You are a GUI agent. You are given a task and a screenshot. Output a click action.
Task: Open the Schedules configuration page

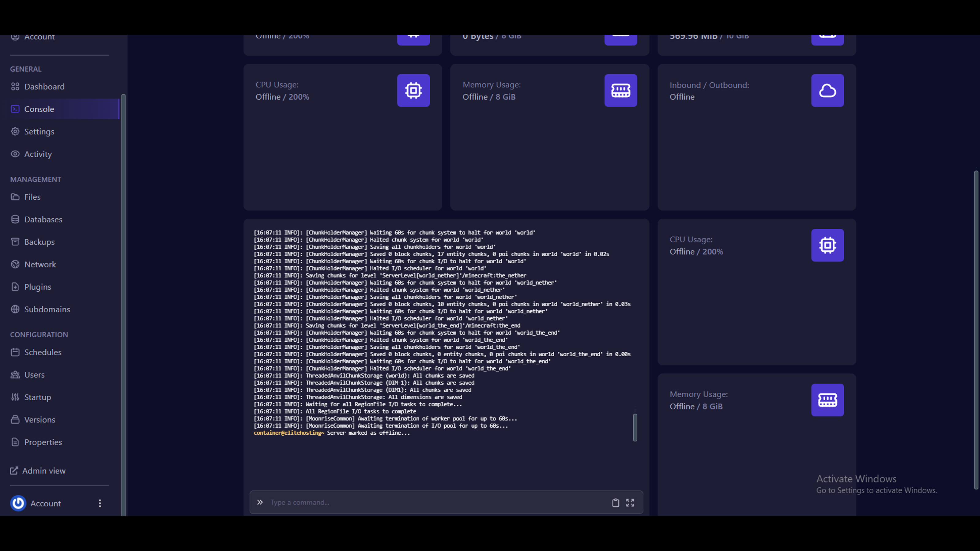[43, 352]
